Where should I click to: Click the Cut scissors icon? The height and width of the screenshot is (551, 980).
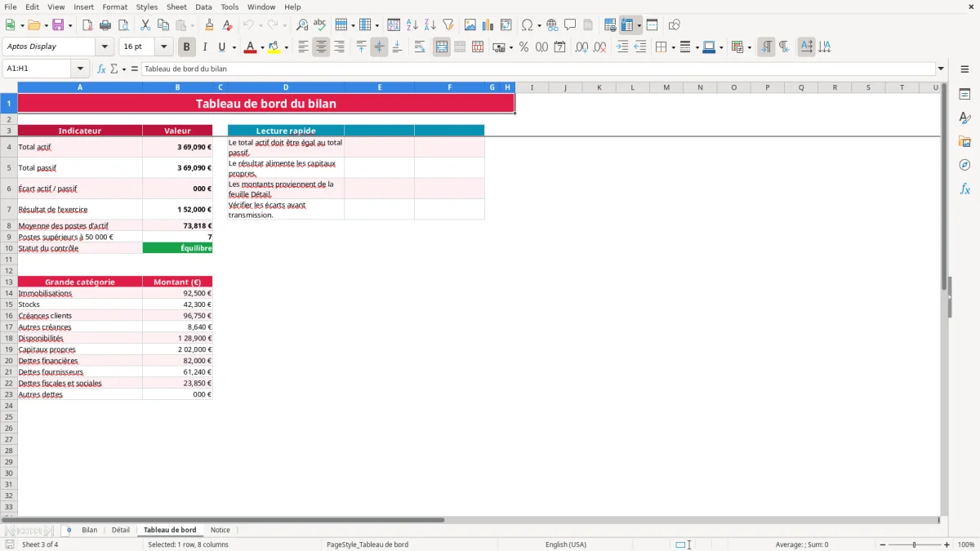[x=145, y=25]
